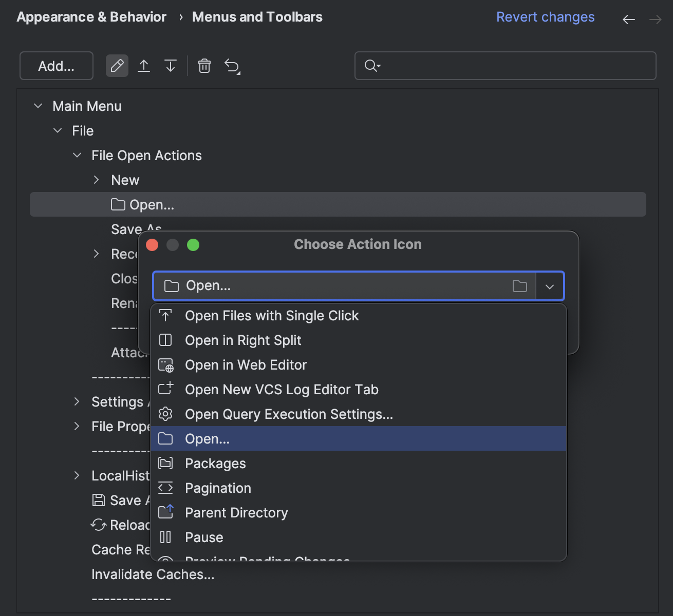Expand the File Properties tree node
Viewport: 673px width, 616px height.
[77, 426]
